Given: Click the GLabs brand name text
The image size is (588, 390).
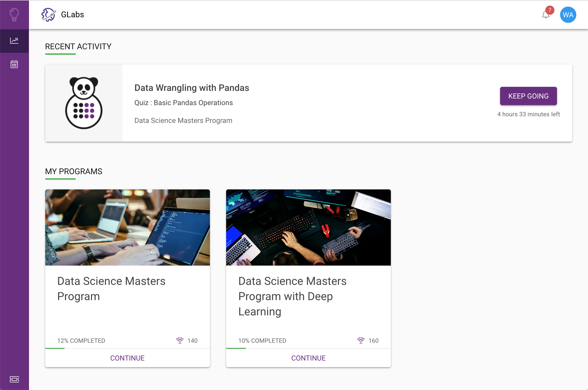Looking at the screenshot, I should tap(72, 15).
